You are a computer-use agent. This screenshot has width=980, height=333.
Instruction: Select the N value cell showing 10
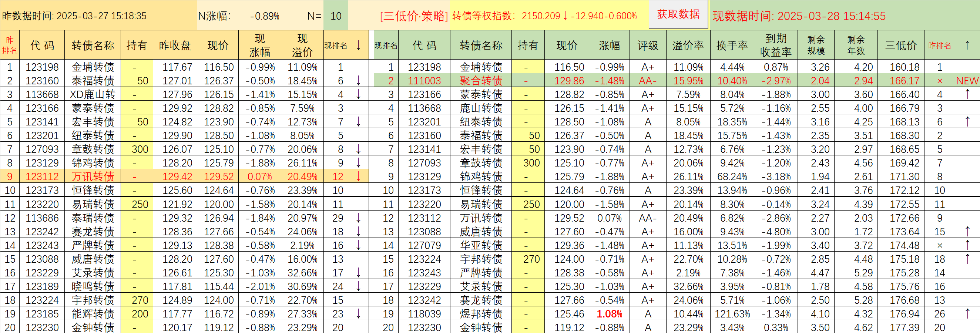click(x=336, y=16)
